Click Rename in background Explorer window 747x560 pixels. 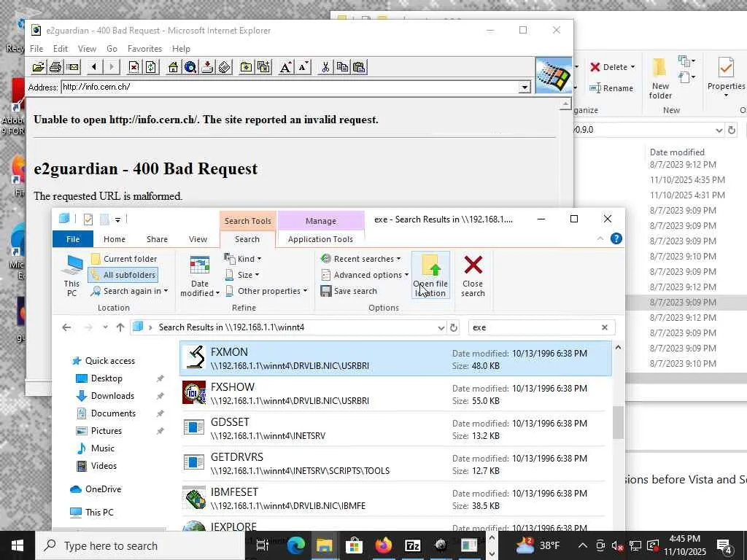[611, 88]
